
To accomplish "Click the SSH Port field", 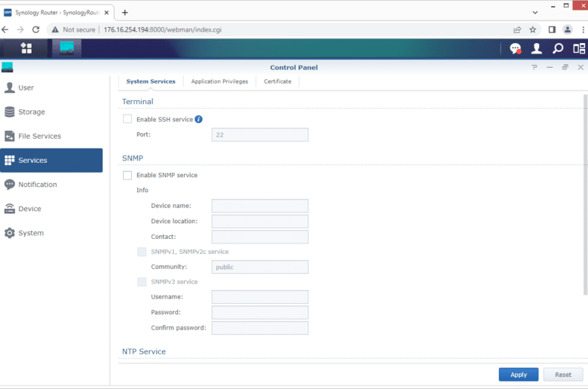I will point(260,135).
